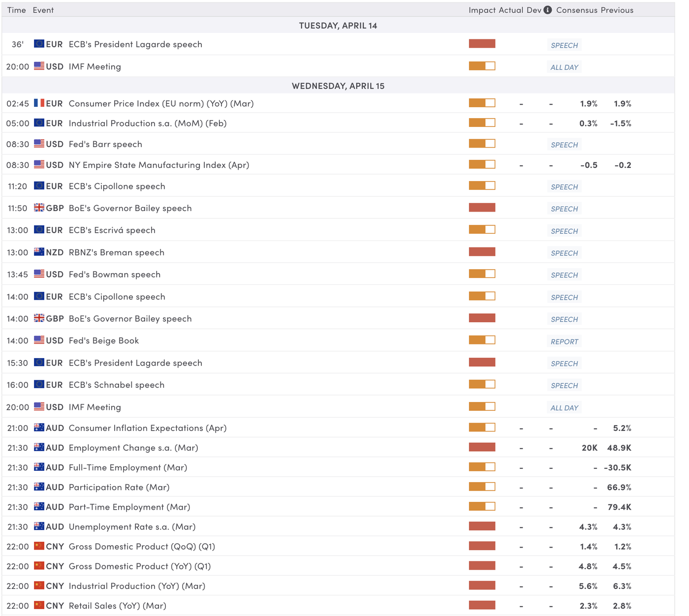Screen dimensions: 689x616
Task: Click the 5.2% previous for Consumer Inflation Expectations
Action: (622, 428)
